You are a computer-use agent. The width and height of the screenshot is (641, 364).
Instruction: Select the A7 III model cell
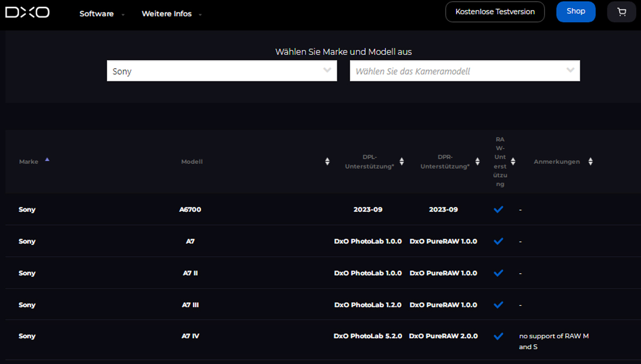point(190,305)
